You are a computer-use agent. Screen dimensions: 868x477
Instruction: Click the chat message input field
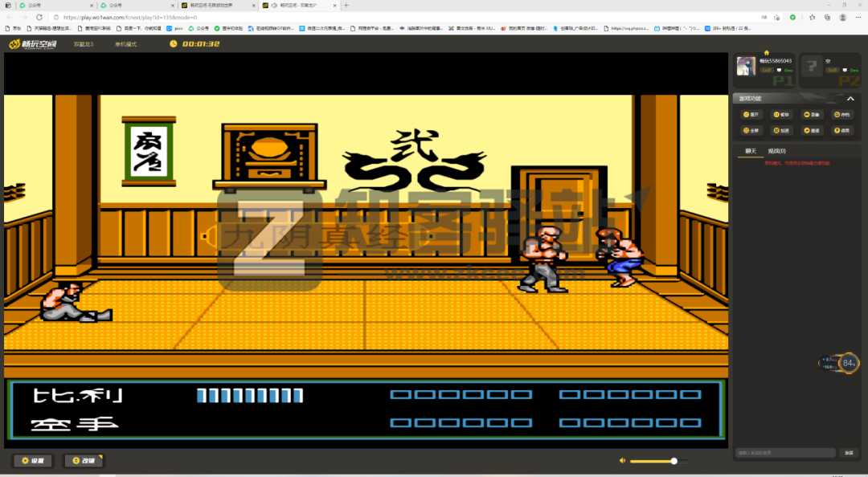click(786, 453)
